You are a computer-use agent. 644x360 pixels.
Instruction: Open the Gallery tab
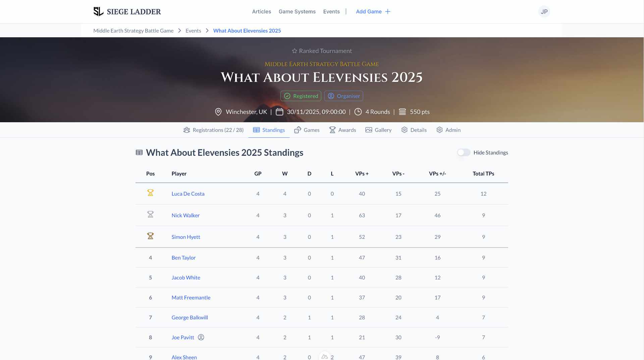coord(378,130)
